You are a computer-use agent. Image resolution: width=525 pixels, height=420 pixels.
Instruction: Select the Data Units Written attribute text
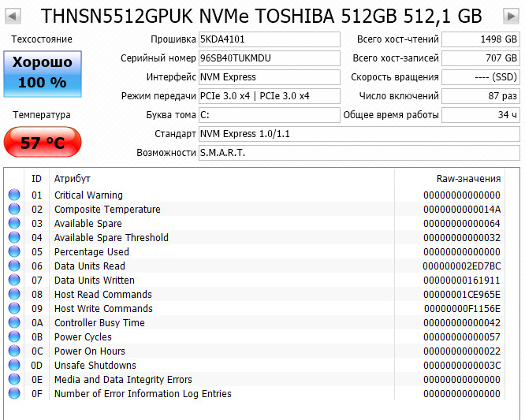pyautogui.click(x=95, y=280)
